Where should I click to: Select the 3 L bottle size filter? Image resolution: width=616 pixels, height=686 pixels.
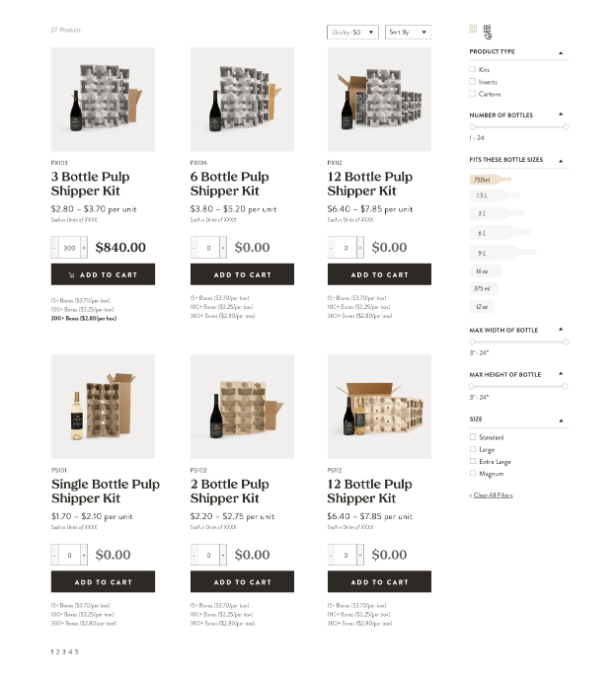point(497,214)
